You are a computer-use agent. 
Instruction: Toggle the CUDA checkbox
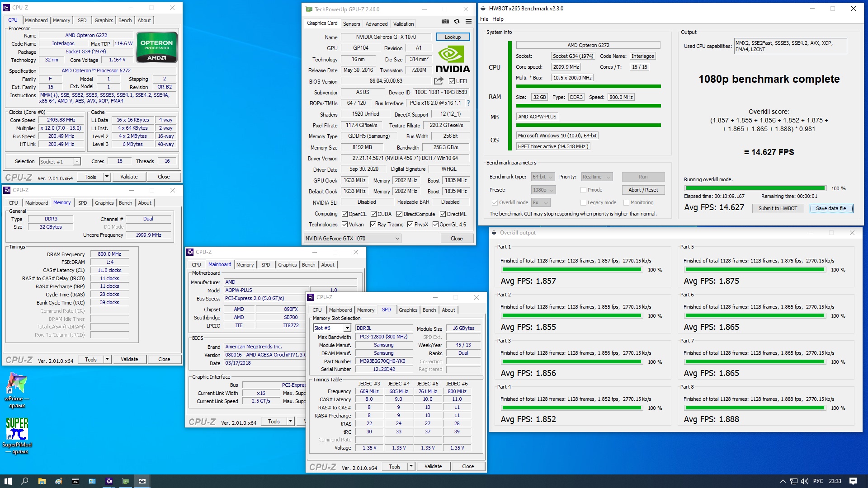[x=373, y=214]
